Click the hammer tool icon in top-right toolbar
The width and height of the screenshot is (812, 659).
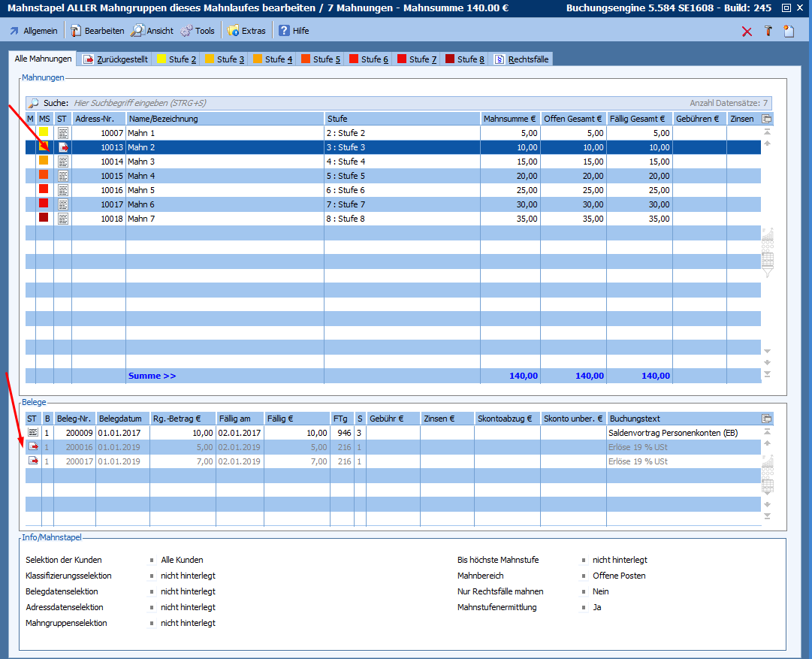pyautogui.click(x=768, y=31)
